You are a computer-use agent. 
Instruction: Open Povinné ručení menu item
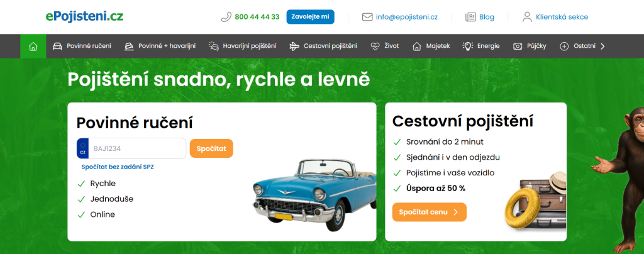click(x=84, y=46)
